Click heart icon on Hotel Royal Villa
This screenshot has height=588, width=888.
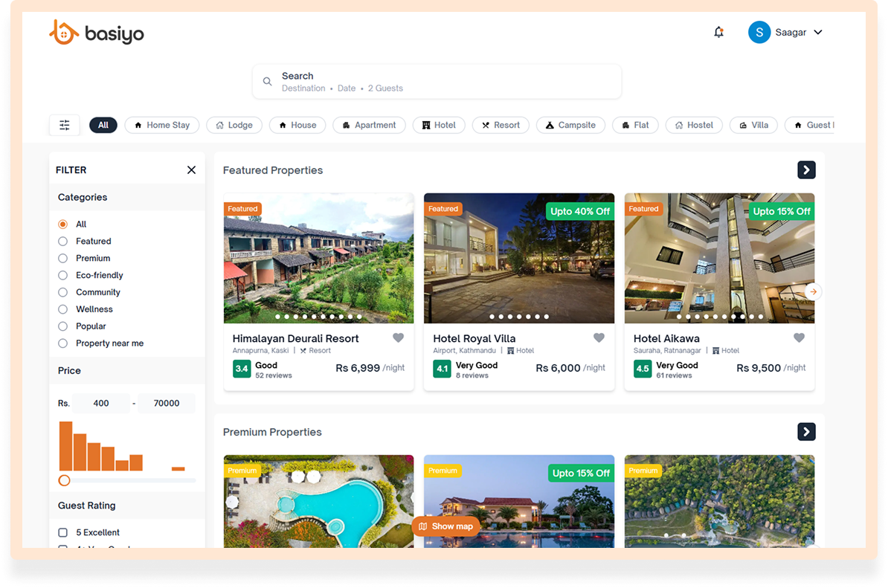coord(599,338)
